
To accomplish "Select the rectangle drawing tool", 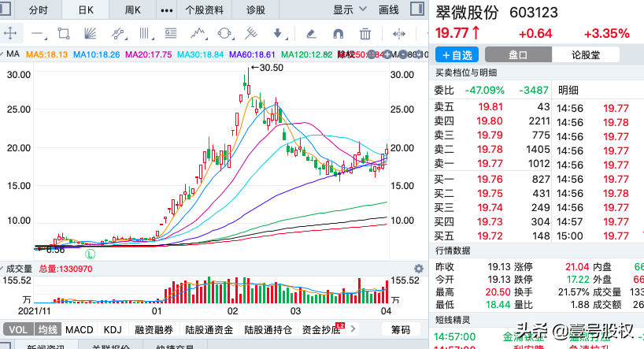I will (x=63, y=33).
